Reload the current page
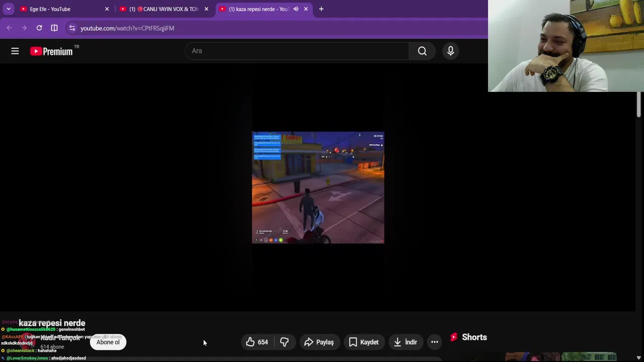Viewport: 644px width, 362px height. [x=39, y=28]
